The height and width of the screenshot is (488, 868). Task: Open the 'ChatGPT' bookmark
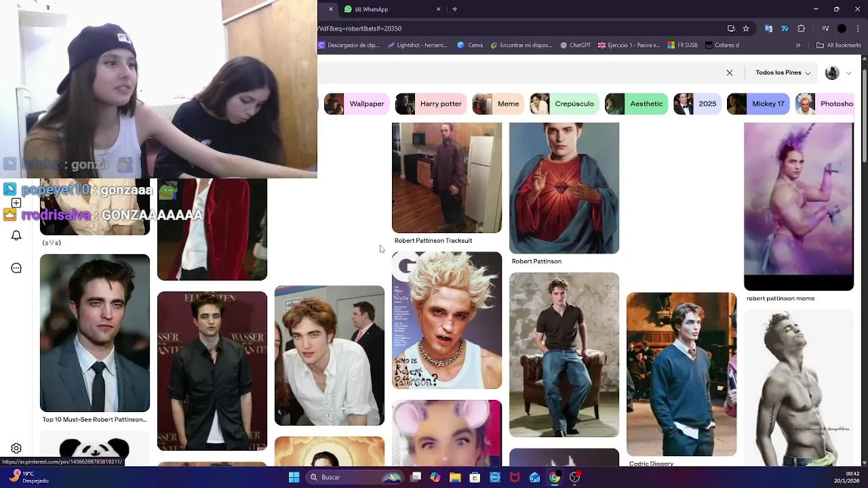pos(575,45)
